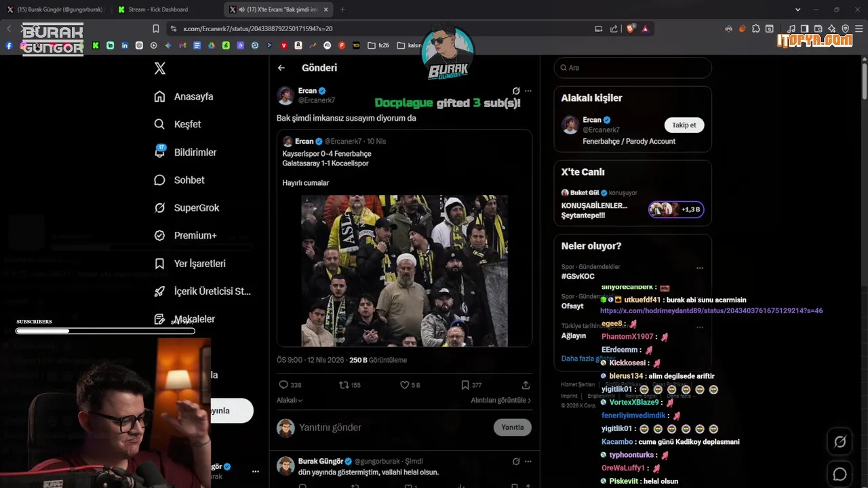Open the X logo home link
868x488 pixels.
[160, 68]
